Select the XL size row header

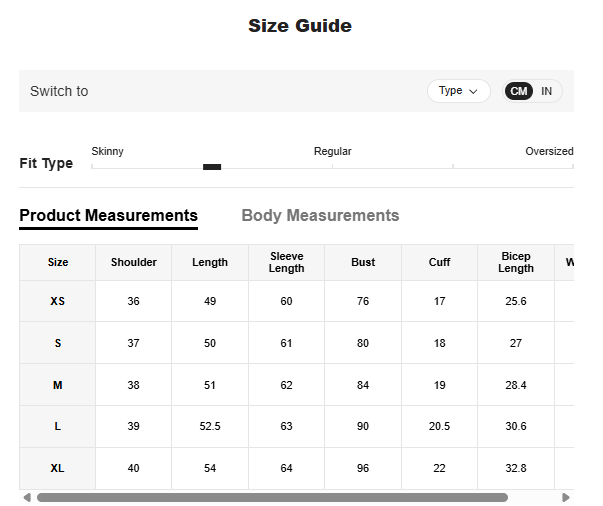click(58, 468)
